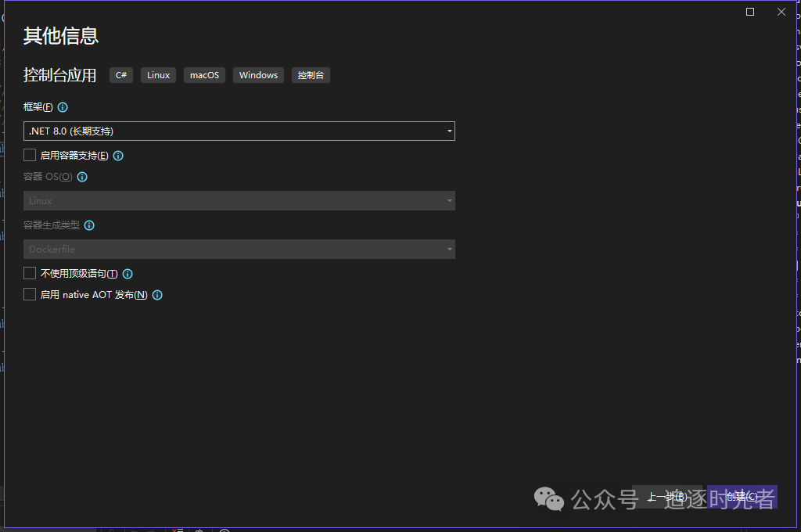This screenshot has width=801, height=532.
Task: Check the 启用 native AOT 发布 option
Action: coord(30,294)
